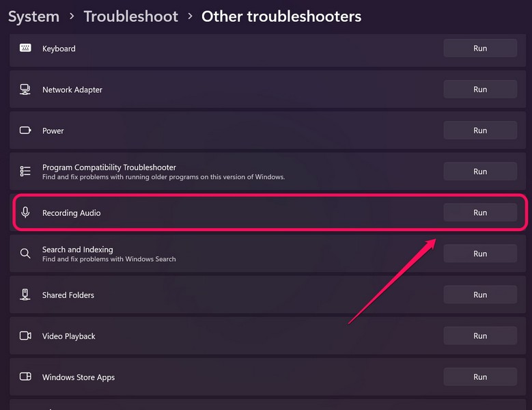Screen dimensions: 532x410
Task: Navigate to Troubleshoot in the breadcrumb
Action: (x=130, y=16)
